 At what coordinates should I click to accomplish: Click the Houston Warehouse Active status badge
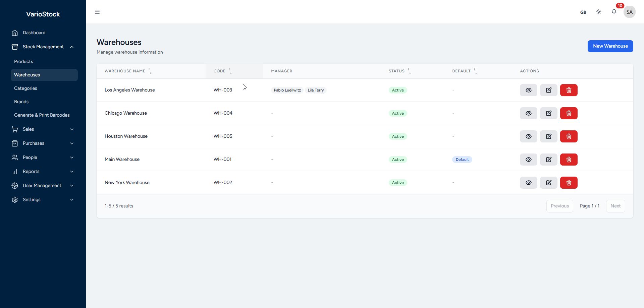pos(398,136)
